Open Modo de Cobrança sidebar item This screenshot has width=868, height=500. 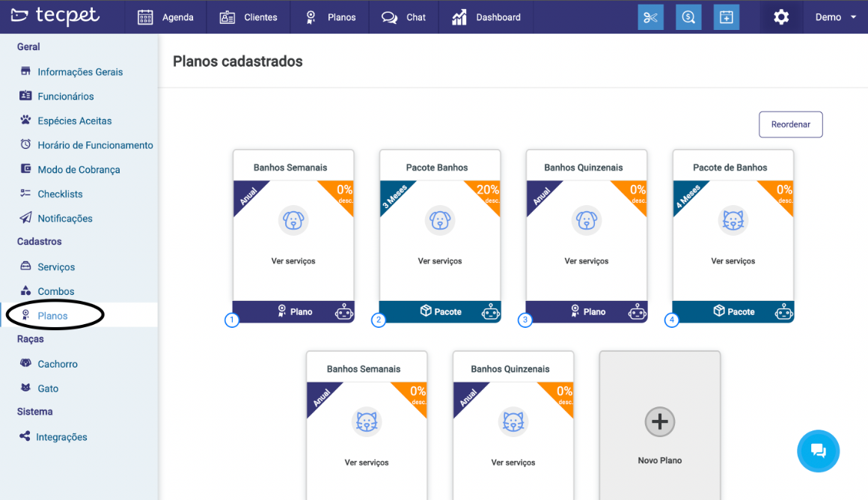(x=79, y=170)
